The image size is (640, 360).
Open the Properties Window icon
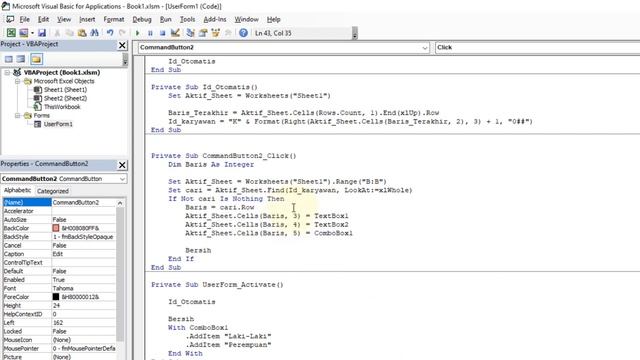[x=203, y=33]
